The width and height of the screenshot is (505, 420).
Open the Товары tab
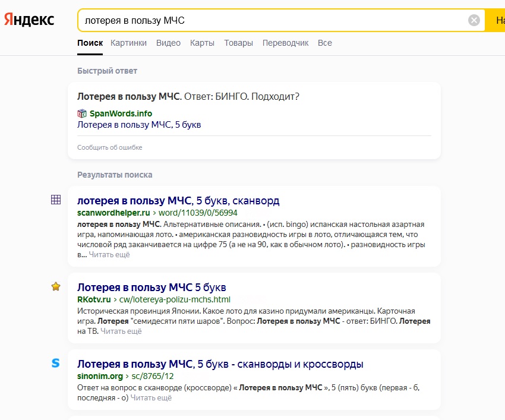238,43
